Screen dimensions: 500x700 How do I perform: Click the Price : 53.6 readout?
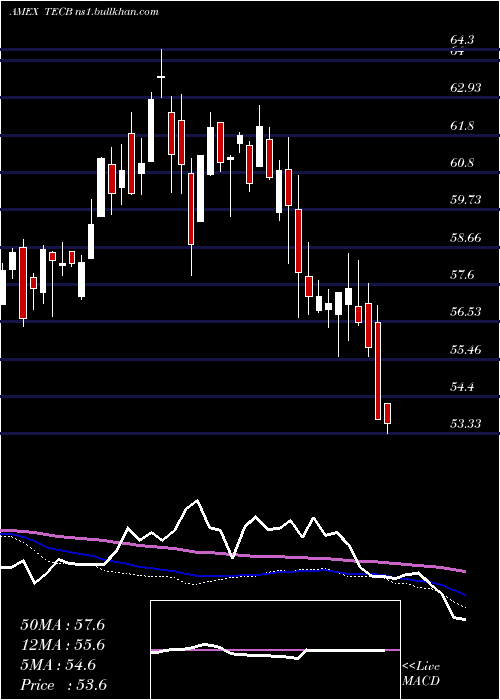point(63,685)
